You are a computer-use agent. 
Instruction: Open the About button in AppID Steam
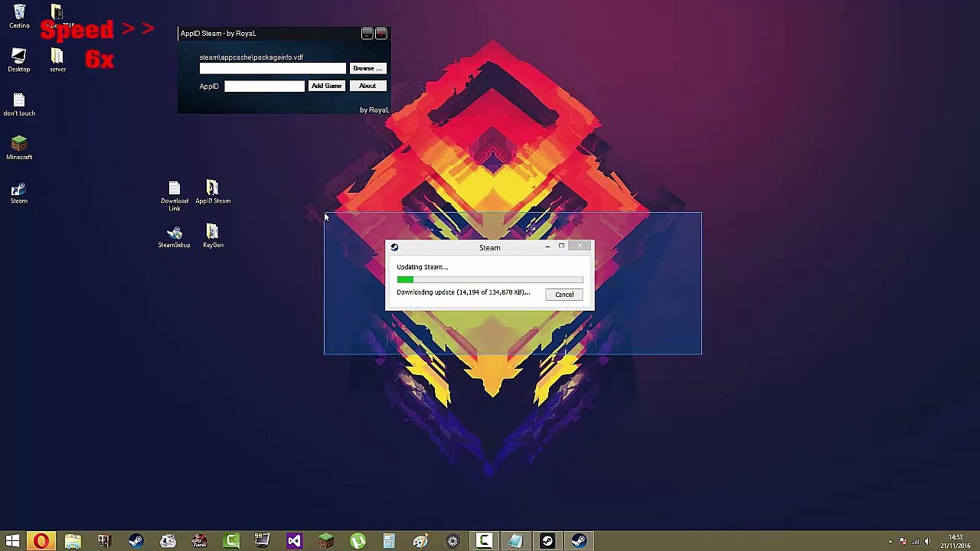click(x=367, y=86)
